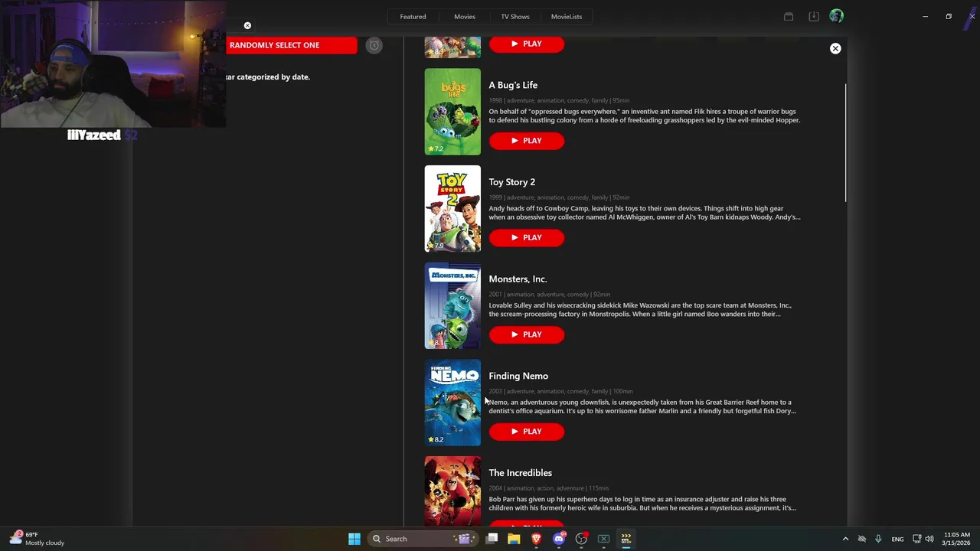Open the user profile avatar
Screen dimensions: 980x551
click(x=836, y=16)
